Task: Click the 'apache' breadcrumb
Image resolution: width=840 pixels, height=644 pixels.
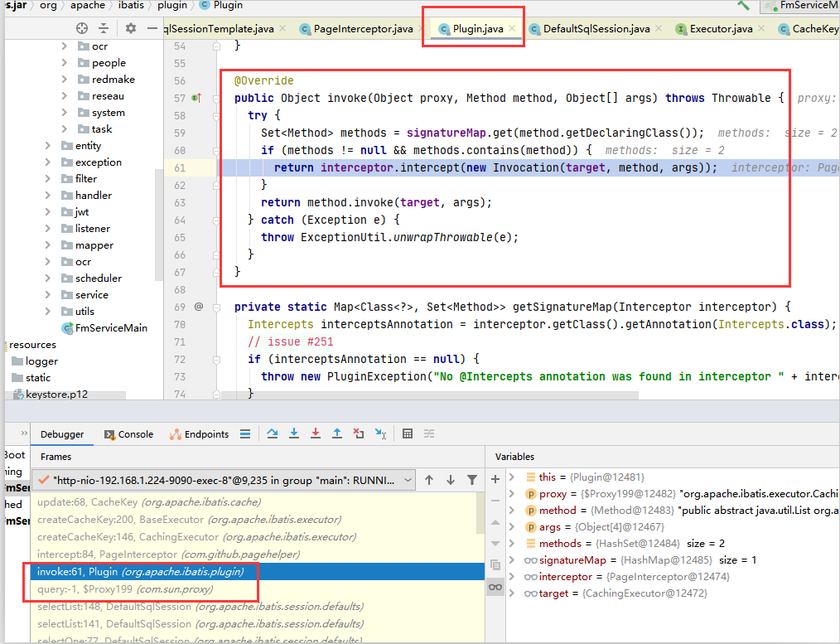Action: [x=88, y=5]
